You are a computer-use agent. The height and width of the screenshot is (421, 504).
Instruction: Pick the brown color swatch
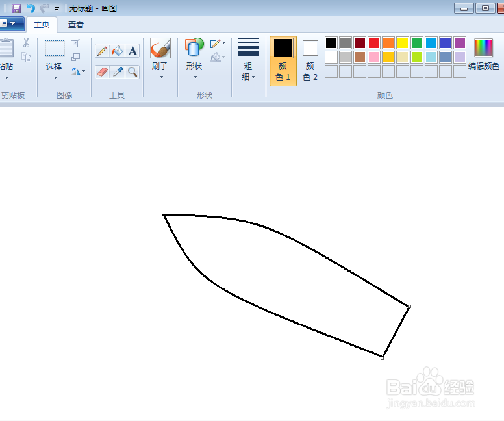tap(360, 57)
